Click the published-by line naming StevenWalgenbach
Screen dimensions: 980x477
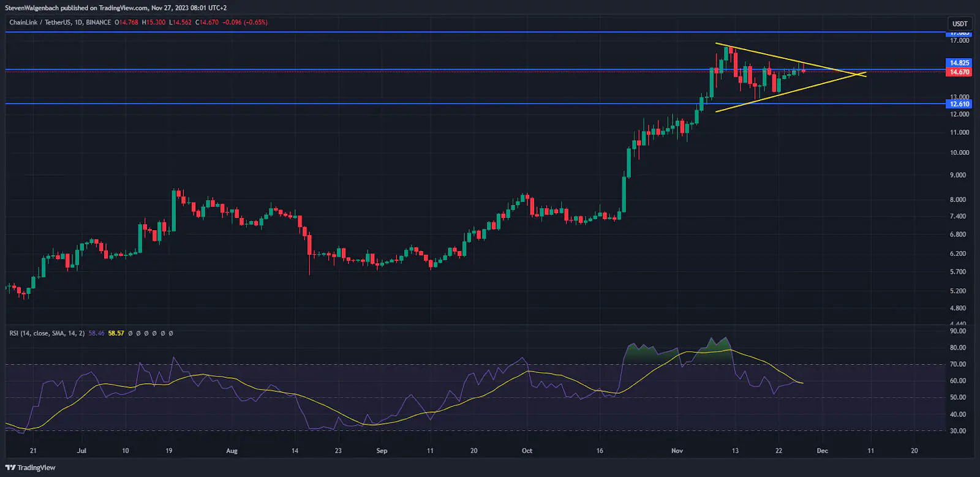[116, 8]
